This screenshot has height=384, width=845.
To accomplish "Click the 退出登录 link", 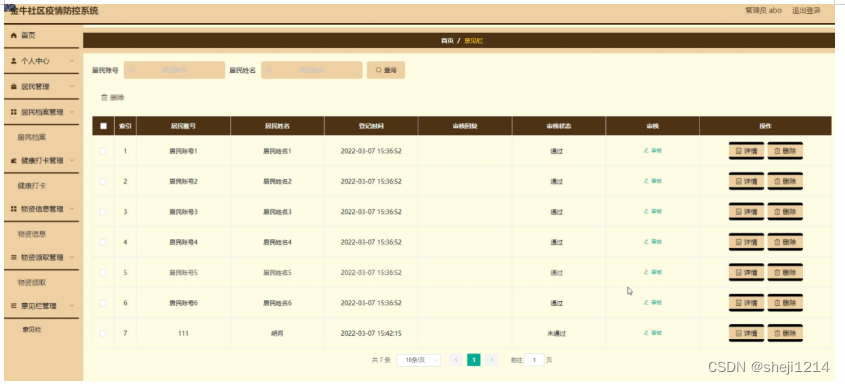I will coord(806,10).
